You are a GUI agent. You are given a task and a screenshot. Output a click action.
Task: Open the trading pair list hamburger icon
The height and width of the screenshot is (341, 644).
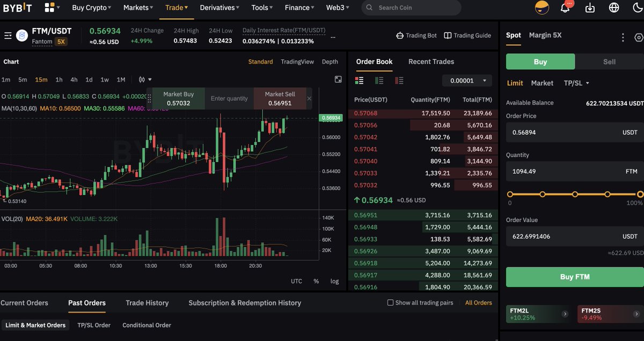8,36
